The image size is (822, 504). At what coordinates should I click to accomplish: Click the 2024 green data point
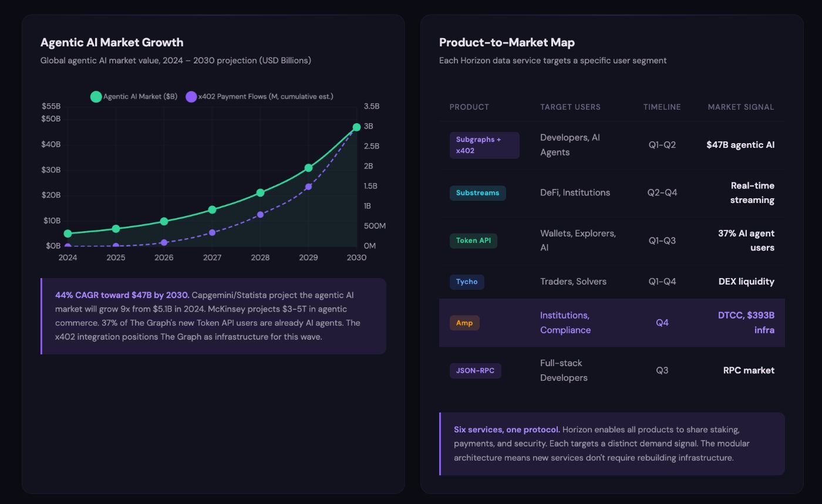click(68, 234)
